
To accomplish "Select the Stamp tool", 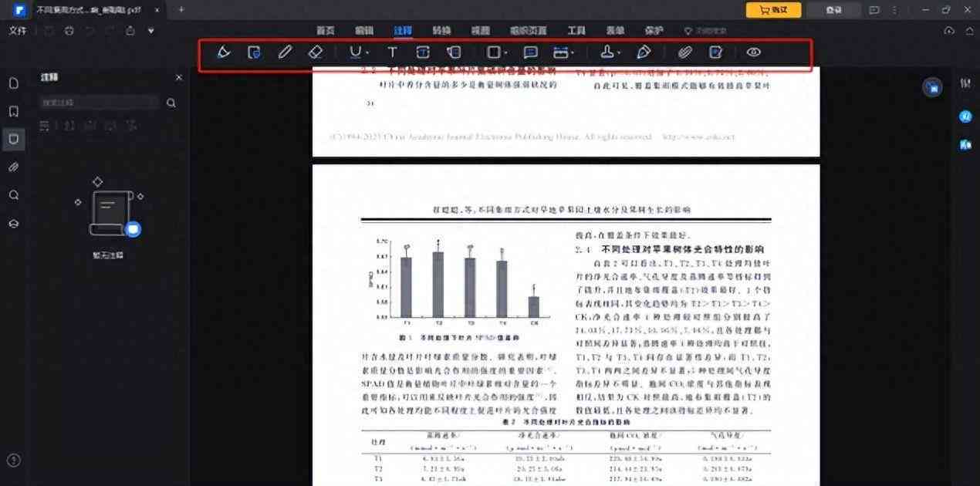I will [x=607, y=52].
